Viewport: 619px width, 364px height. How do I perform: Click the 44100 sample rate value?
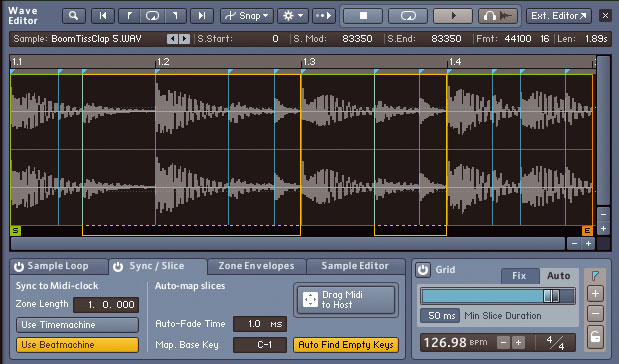point(518,39)
